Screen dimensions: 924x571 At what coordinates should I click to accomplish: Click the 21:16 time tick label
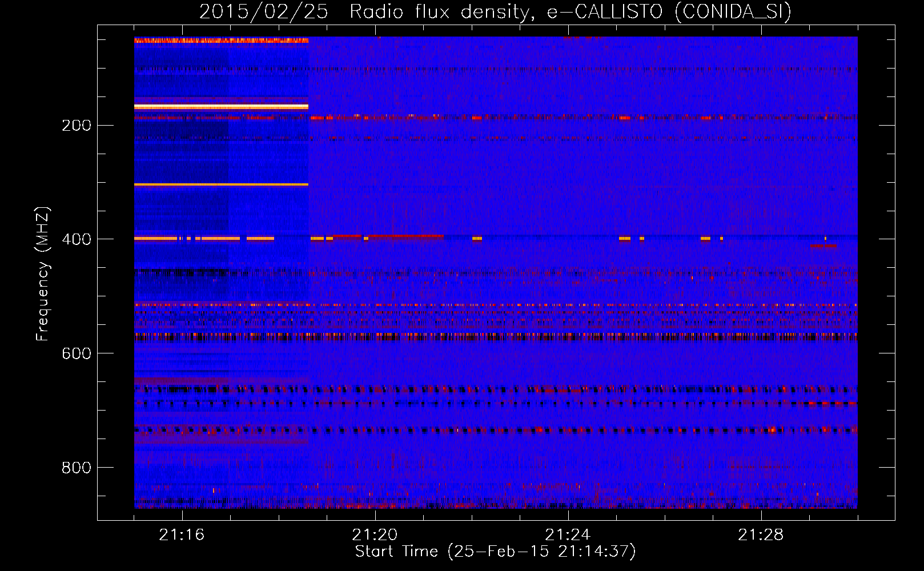pos(182,535)
